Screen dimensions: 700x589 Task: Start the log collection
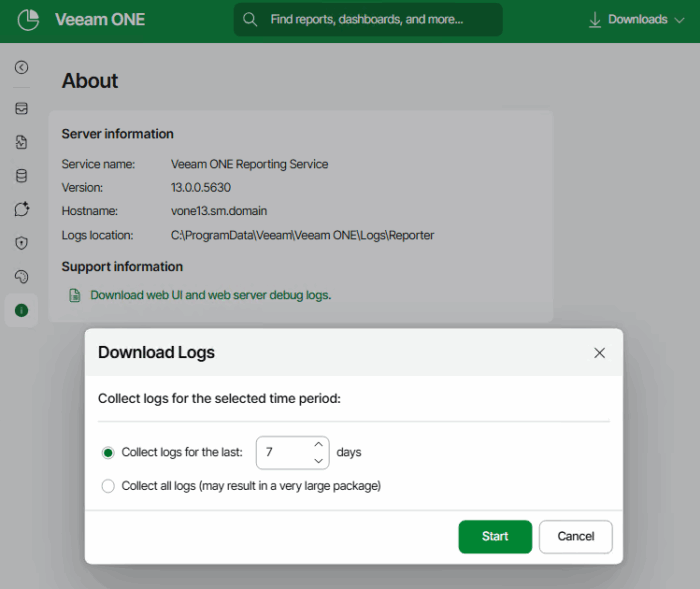[x=495, y=536]
